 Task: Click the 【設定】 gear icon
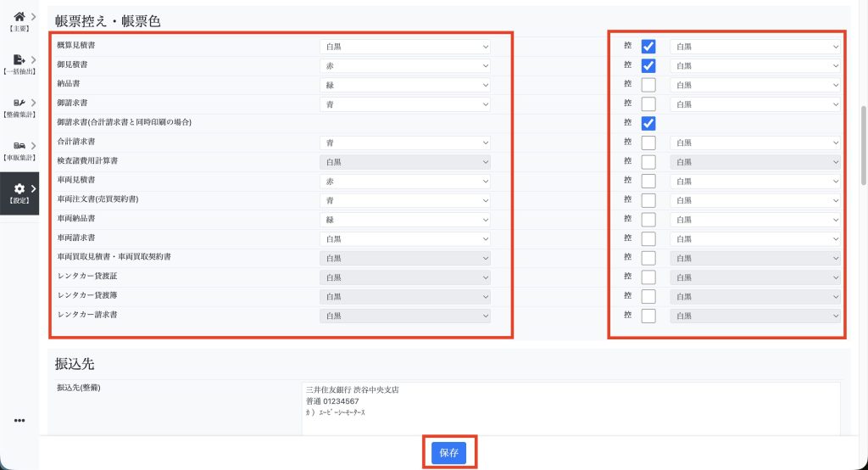(x=19, y=188)
